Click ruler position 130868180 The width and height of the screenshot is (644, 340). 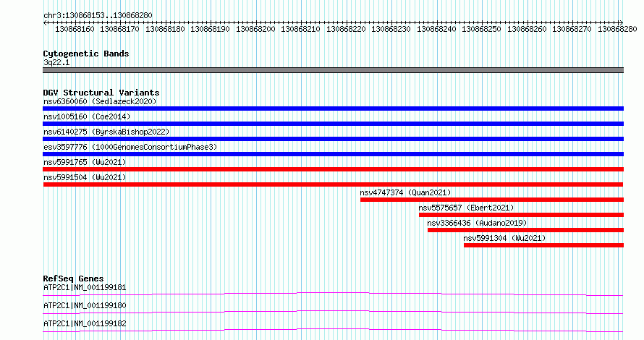coord(165,29)
